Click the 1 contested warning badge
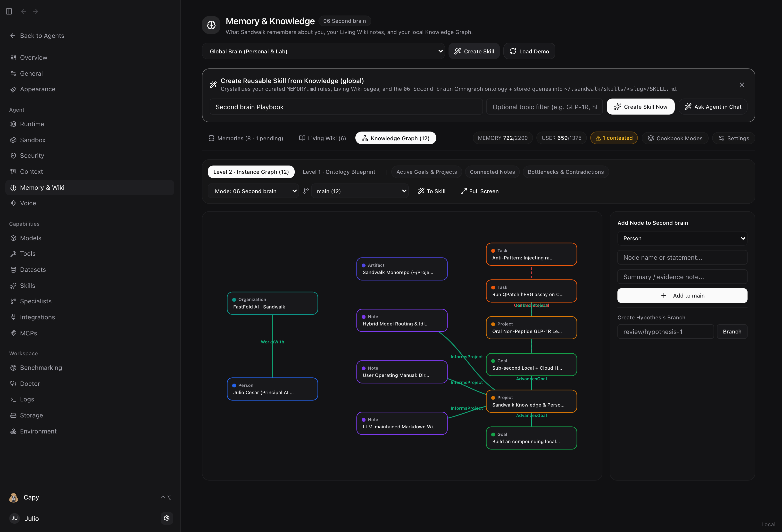This screenshot has width=782, height=532. tap(614, 138)
